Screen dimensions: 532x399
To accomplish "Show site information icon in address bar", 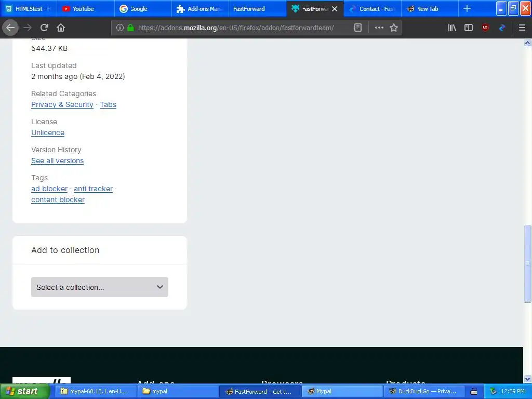I will tap(120, 28).
